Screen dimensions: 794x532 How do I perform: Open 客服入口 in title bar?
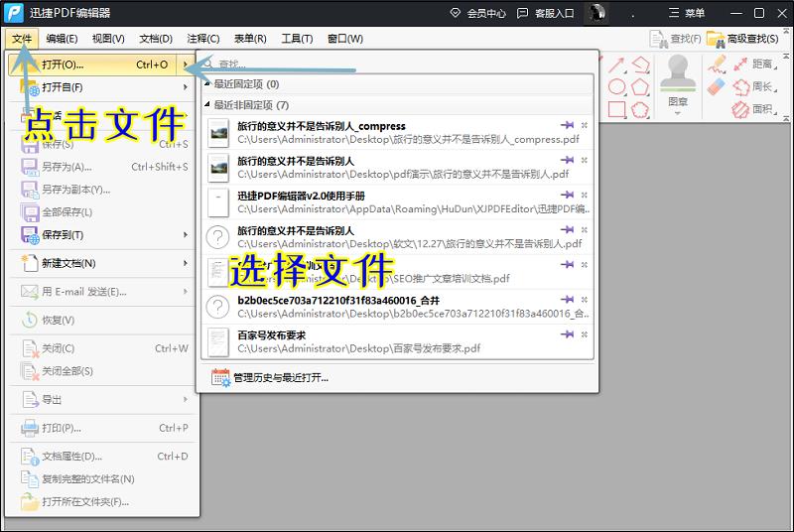545,13
